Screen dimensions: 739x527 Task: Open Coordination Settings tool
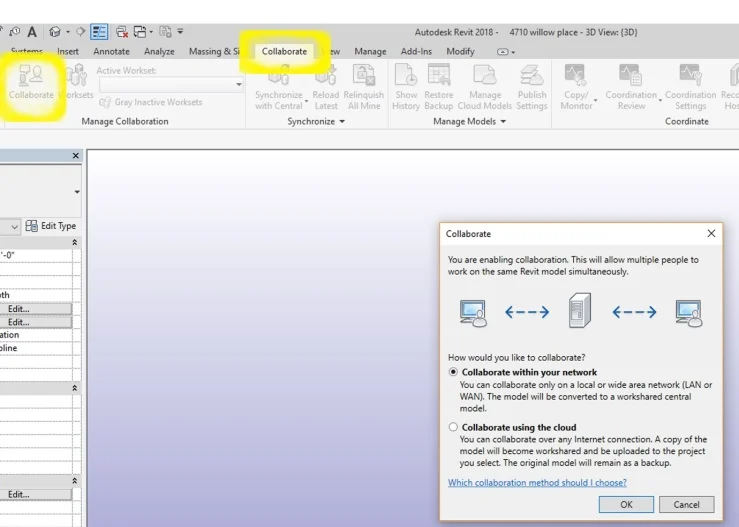[x=690, y=88]
